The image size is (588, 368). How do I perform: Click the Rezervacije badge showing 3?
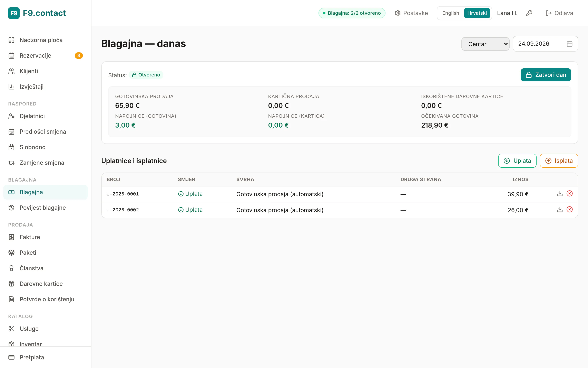pyautogui.click(x=79, y=56)
